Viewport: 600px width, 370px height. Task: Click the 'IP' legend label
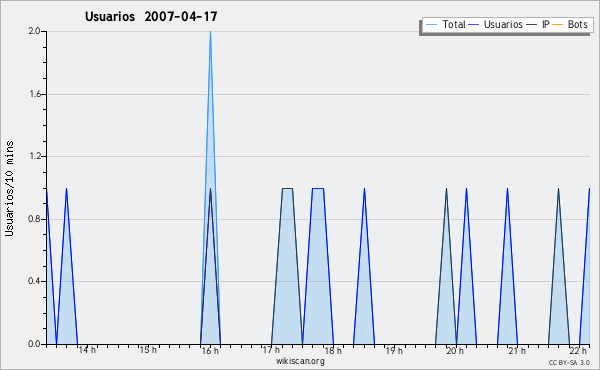pos(546,24)
